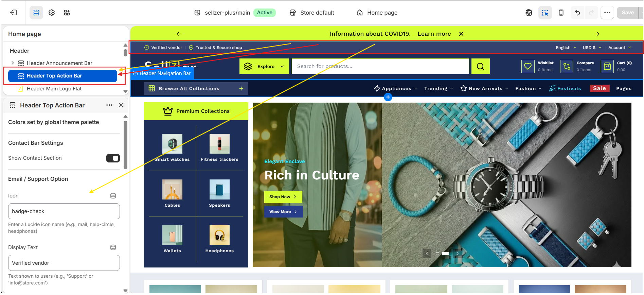Open the Pages menu item
Image resolution: width=644 pixels, height=295 pixels.
[624, 88]
